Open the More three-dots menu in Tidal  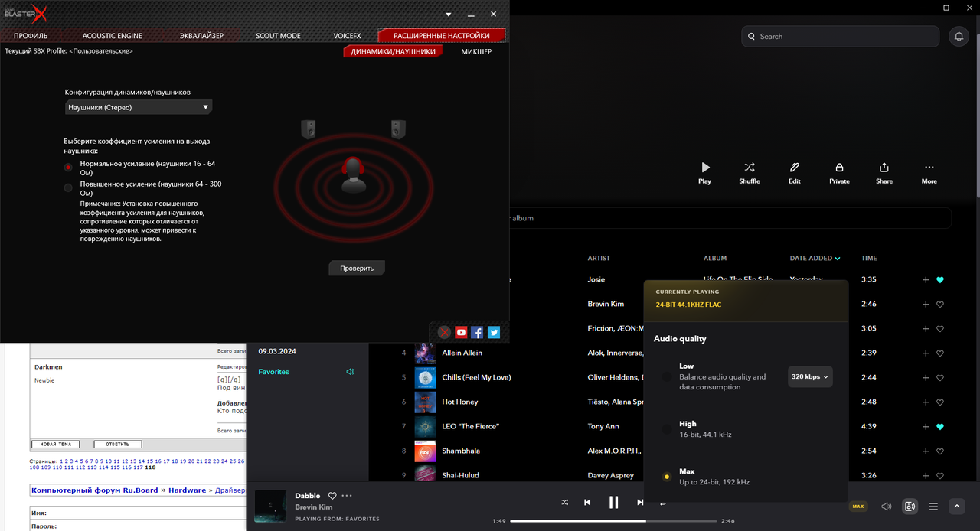(929, 167)
